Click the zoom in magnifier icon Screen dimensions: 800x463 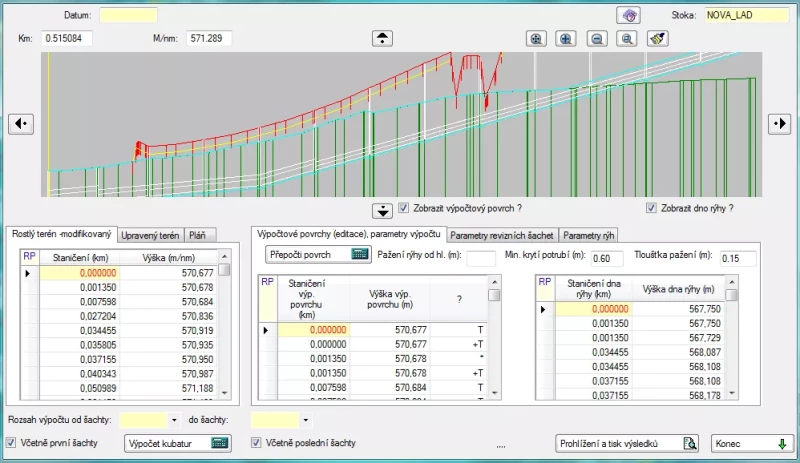pos(566,39)
